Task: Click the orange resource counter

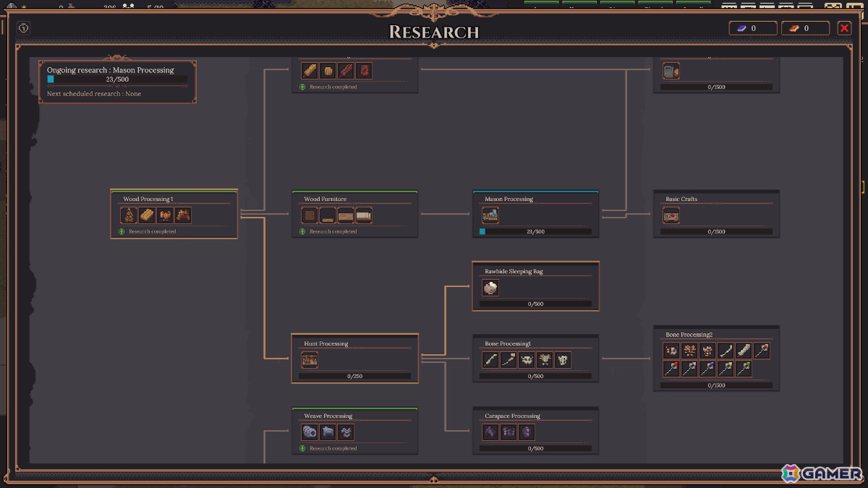Action: point(805,28)
